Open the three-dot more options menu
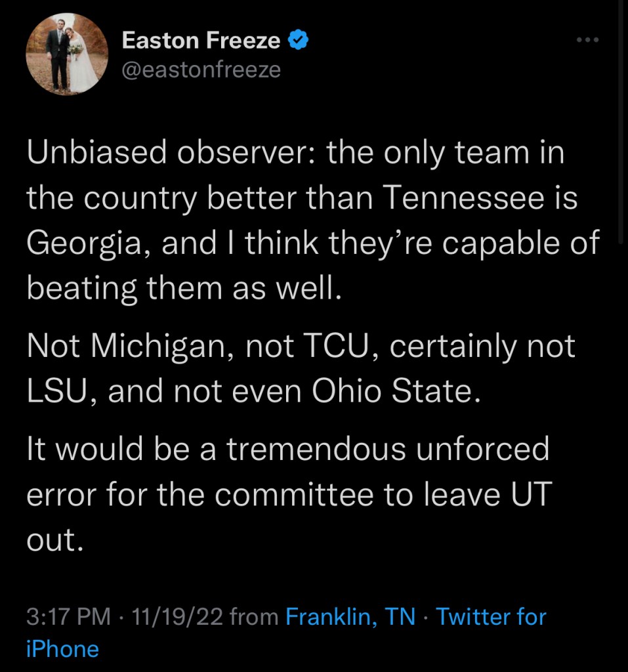628x672 pixels. pos(587,40)
